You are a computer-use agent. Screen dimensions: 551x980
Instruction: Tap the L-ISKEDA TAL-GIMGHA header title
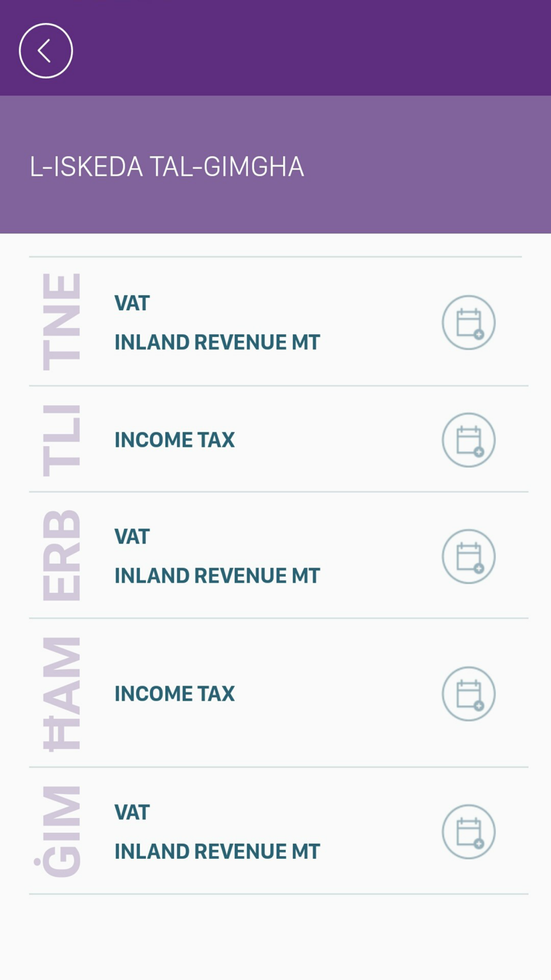tap(166, 166)
